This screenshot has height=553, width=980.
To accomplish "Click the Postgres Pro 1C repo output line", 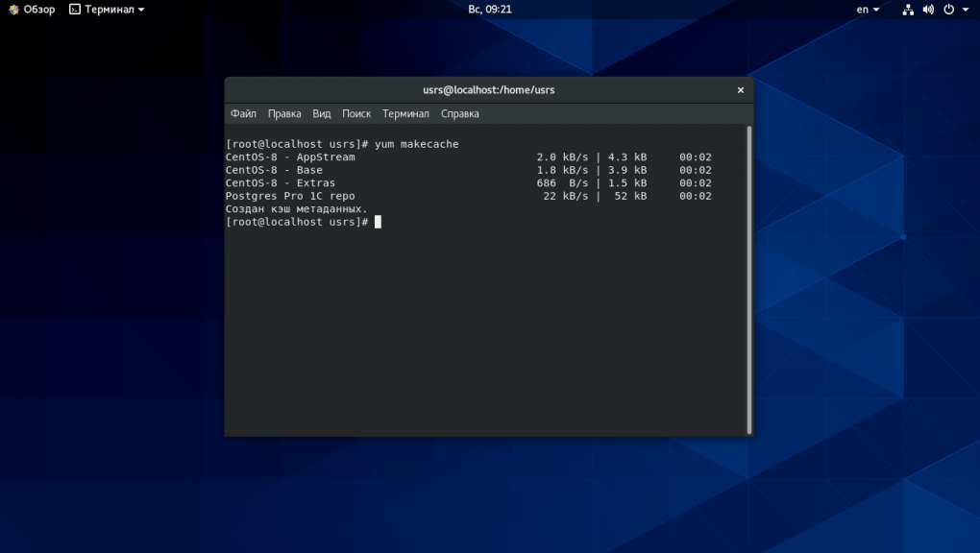I will click(x=290, y=196).
